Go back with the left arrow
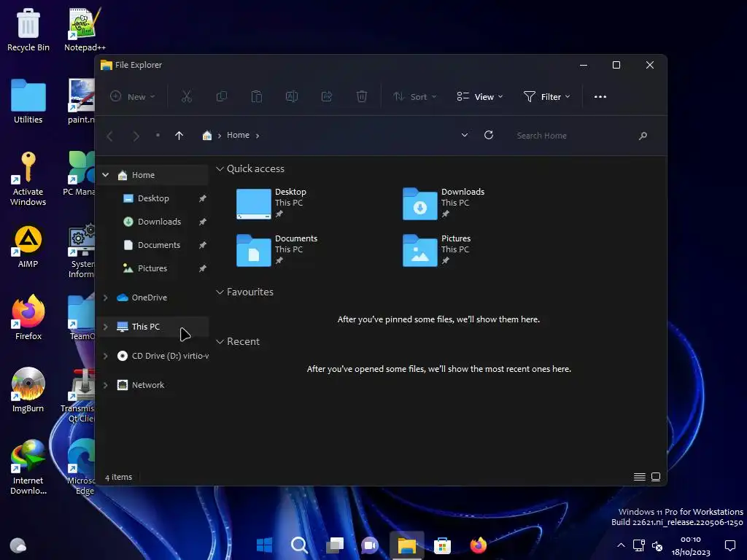 [x=109, y=136]
